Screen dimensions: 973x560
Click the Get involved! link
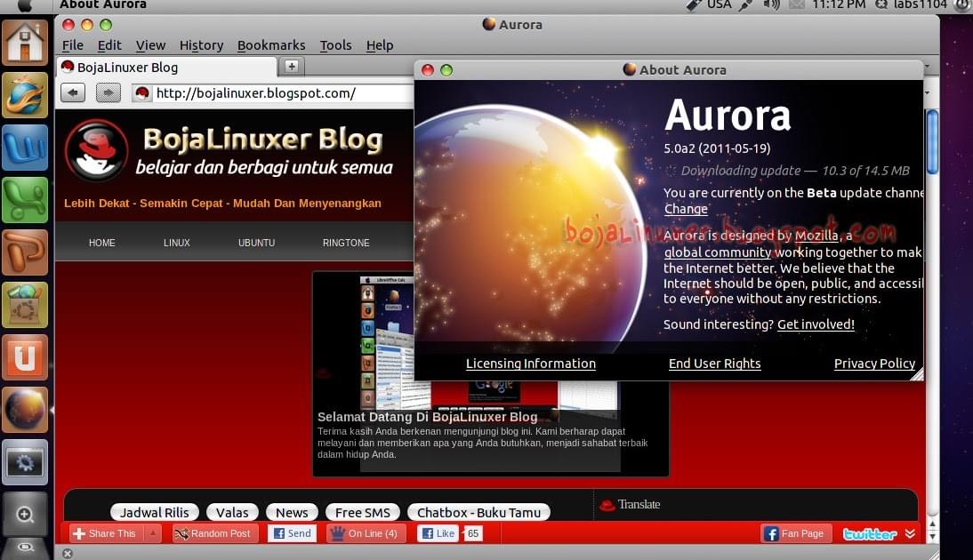pyautogui.click(x=816, y=324)
